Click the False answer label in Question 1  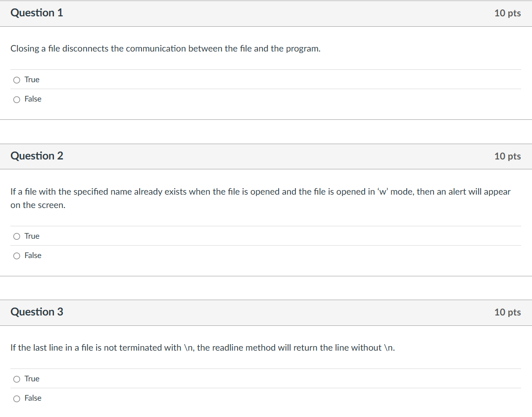(x=33, y=99)
